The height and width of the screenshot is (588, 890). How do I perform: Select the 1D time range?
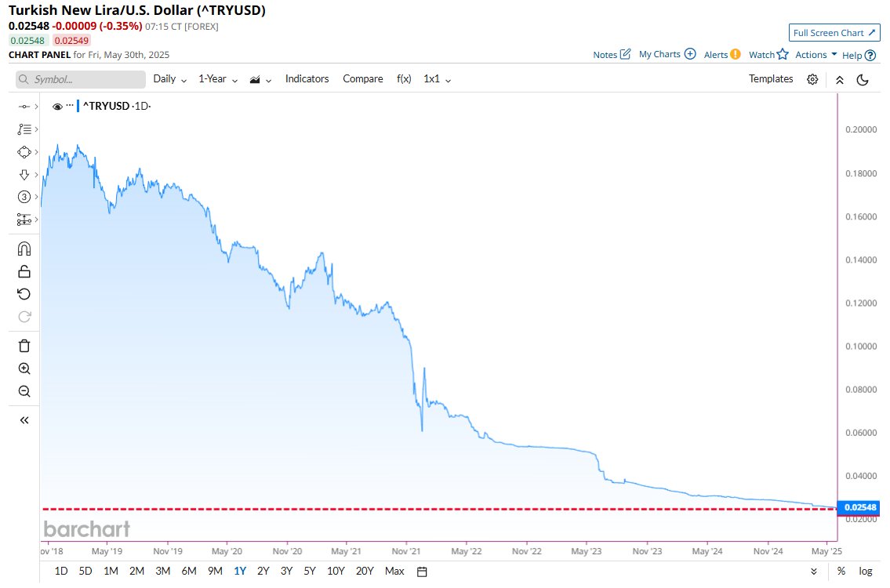click(x=60, y=571)
